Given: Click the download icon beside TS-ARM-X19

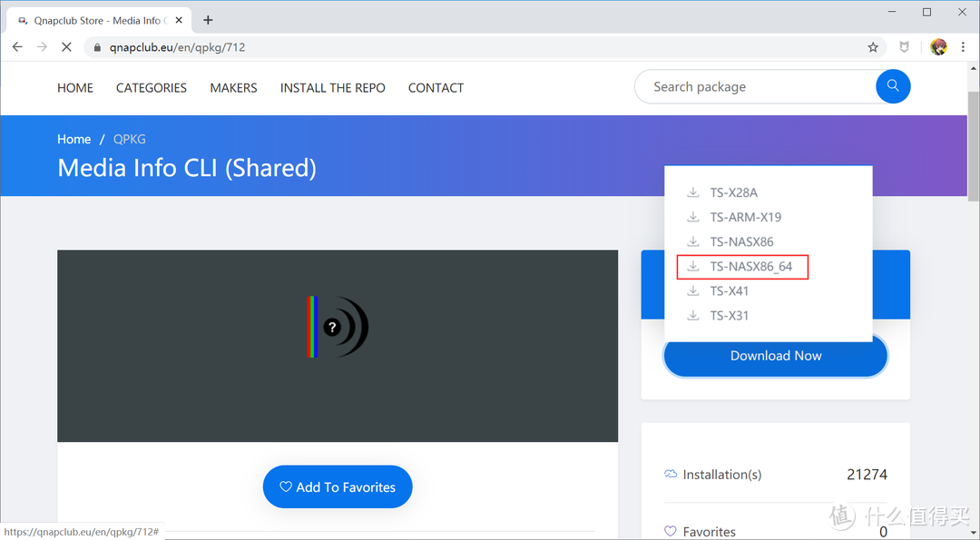Looking at the screenshot, I should (693, 217).
